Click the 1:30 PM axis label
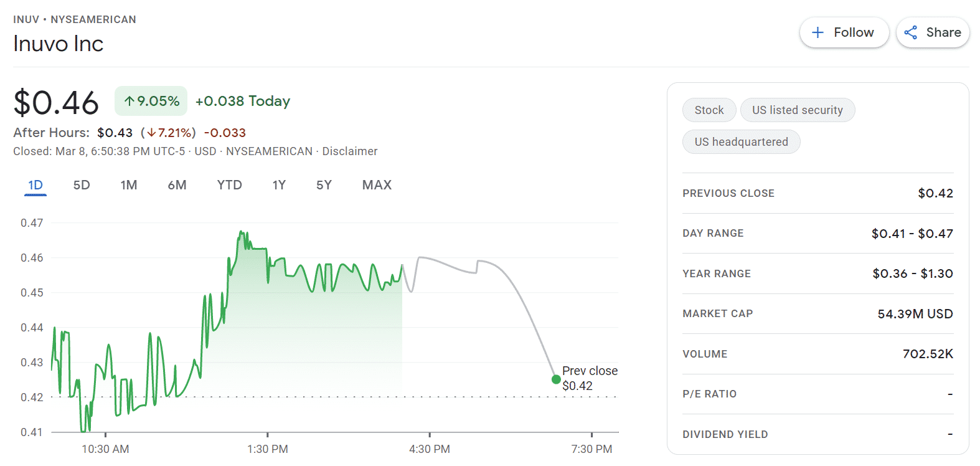Viewport: 980px width, 466px height. pyautogui.click(x=268, y=449)
